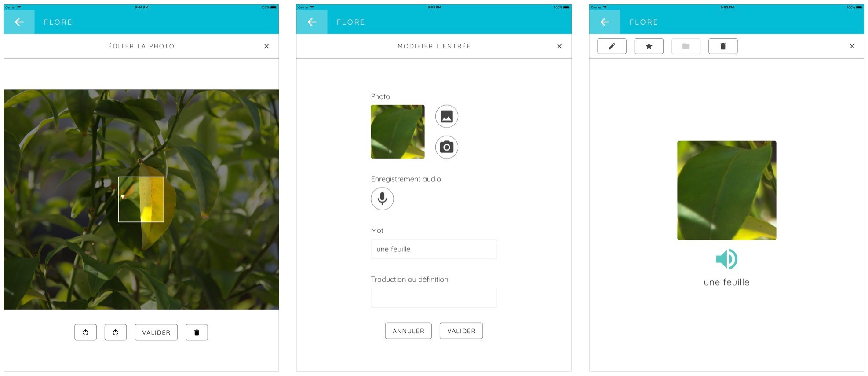
Task: Record audio with the microphone button
Action: (382, 199)
